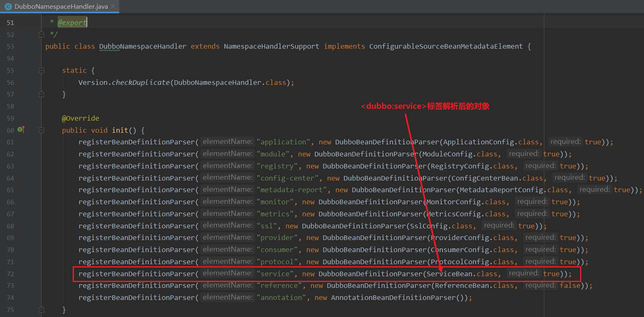
Task: Click the @Override annotation
Action: coord(81,118)
